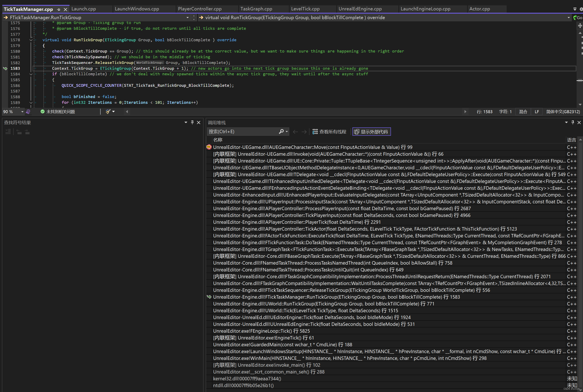Click the search magnifier in call stack
This screenshot has height=392, width=583.
click(281, 131)
